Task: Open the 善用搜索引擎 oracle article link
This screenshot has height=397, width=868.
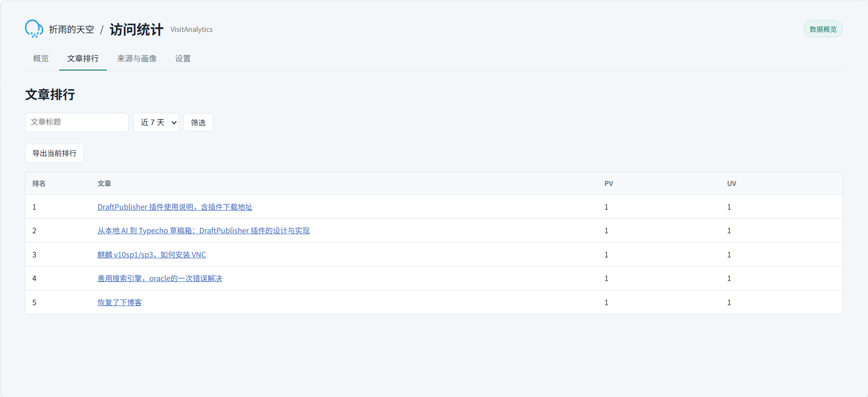Action: [x=160, y=278]
